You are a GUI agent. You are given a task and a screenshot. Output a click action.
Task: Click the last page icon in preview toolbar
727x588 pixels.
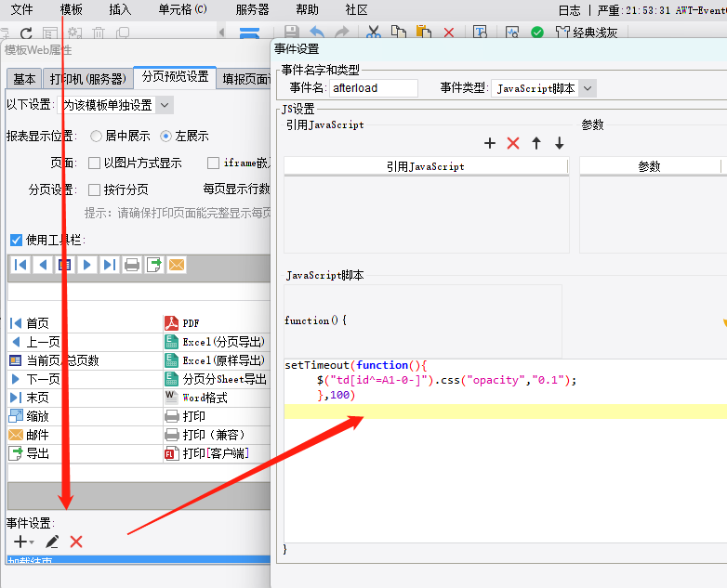coord(110,265)
